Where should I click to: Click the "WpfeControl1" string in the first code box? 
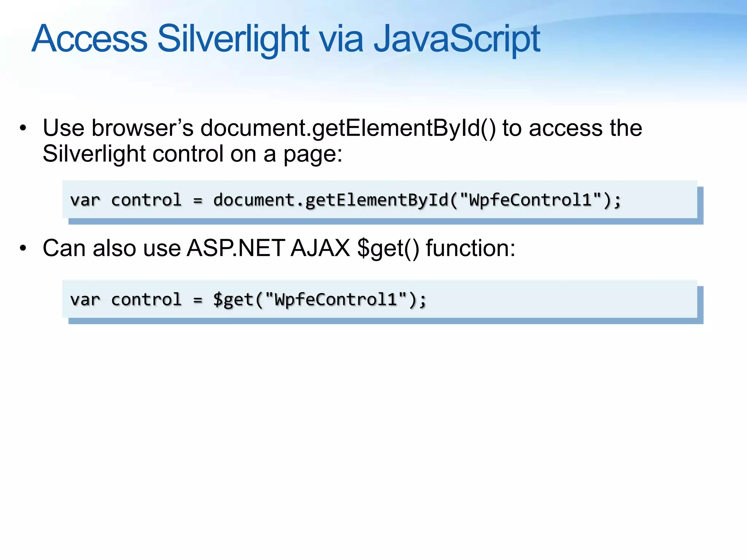point(530,200)
